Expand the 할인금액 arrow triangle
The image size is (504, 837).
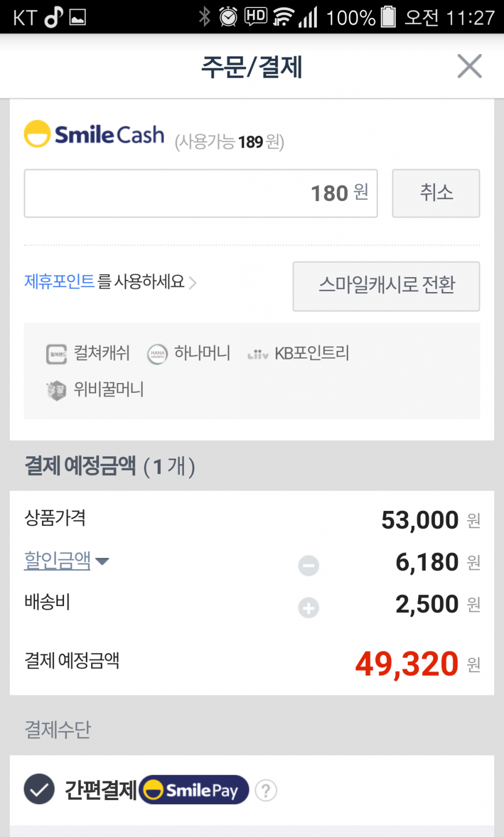tap(102, 560)
